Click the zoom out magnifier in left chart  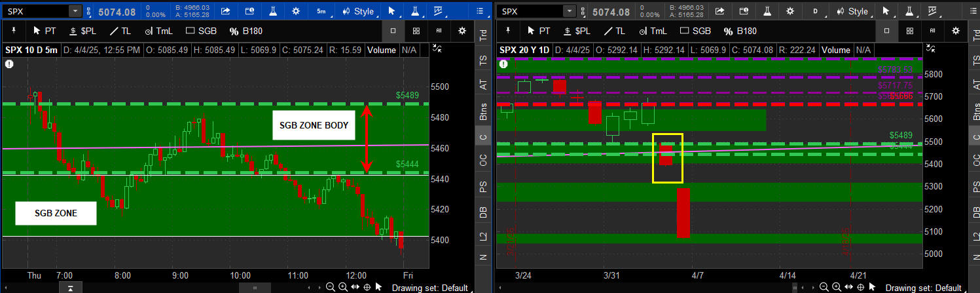point(331,287)
